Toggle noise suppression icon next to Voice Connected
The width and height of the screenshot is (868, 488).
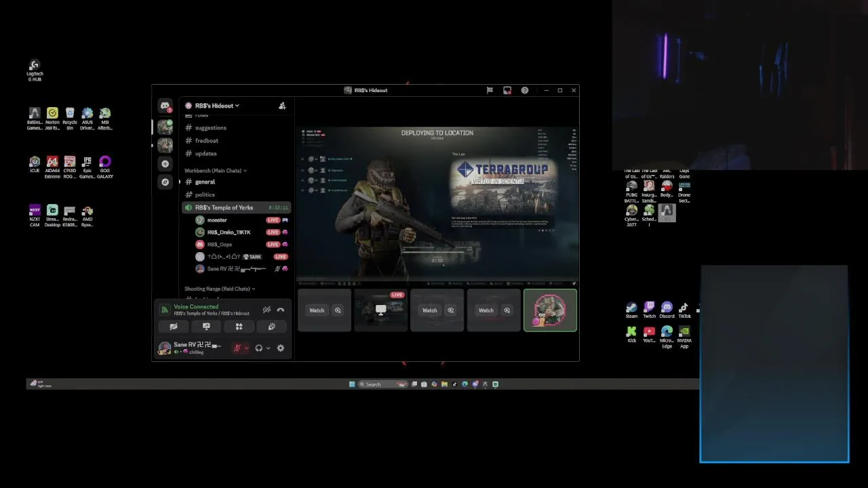coord(267,310)
